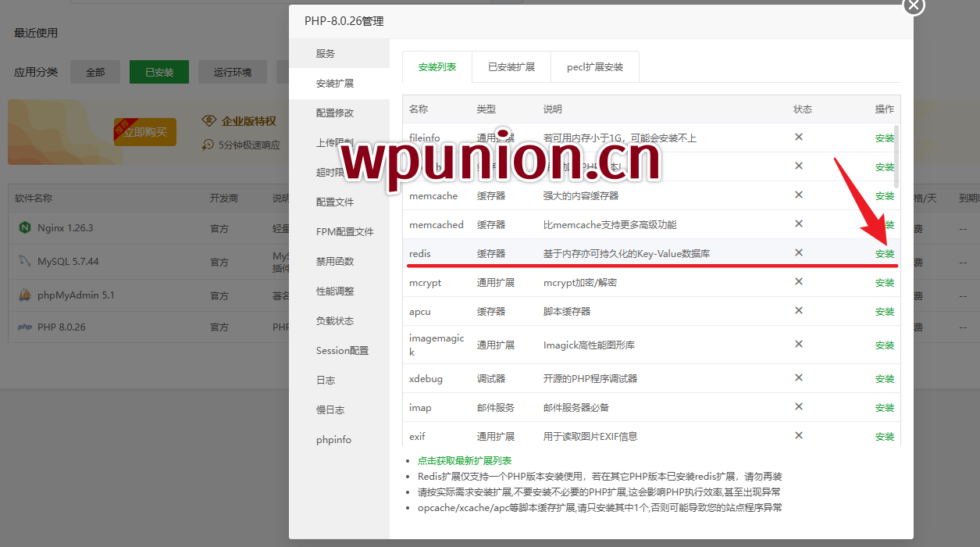
Task: Open phpMyAdmin 5.1 in software list
Action: [76, 295]
